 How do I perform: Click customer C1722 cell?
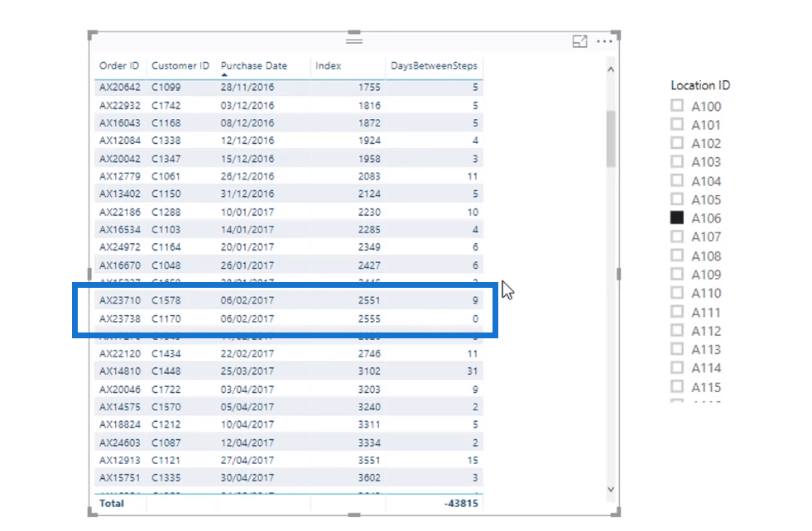click(166, 390)
